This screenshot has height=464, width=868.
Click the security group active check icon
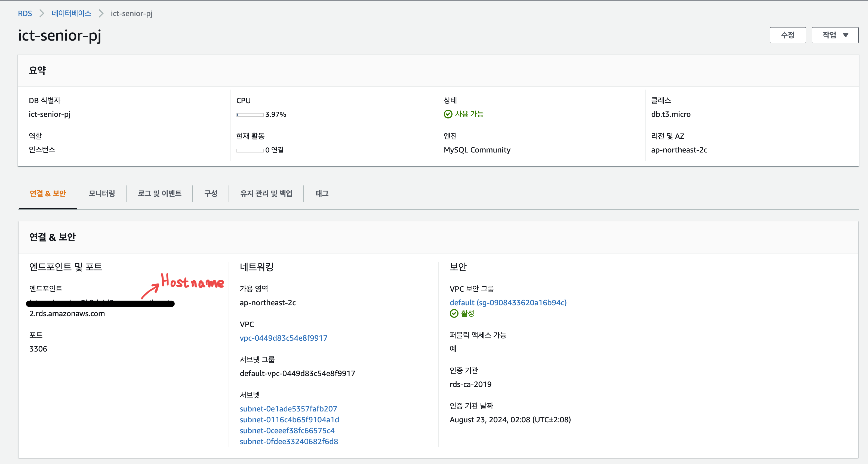point(454,314)
